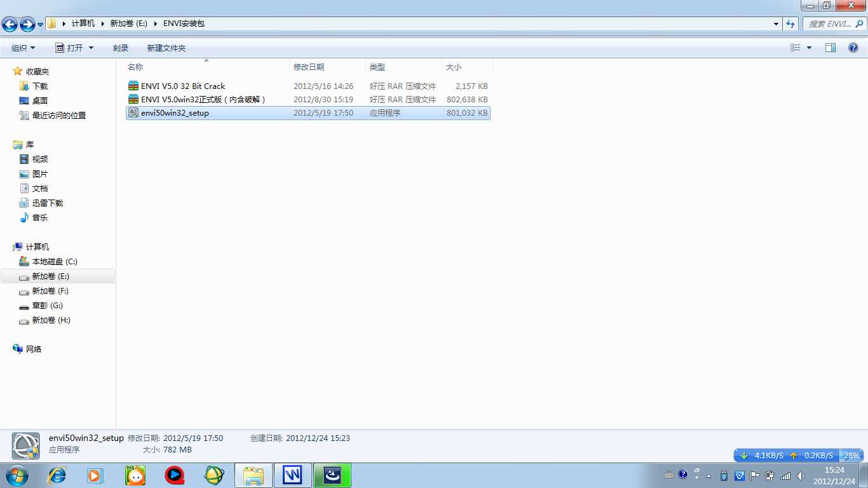Select 网络 in navigation pane
The width and height of the screenshot is (868, 488).
pos(34,349)
